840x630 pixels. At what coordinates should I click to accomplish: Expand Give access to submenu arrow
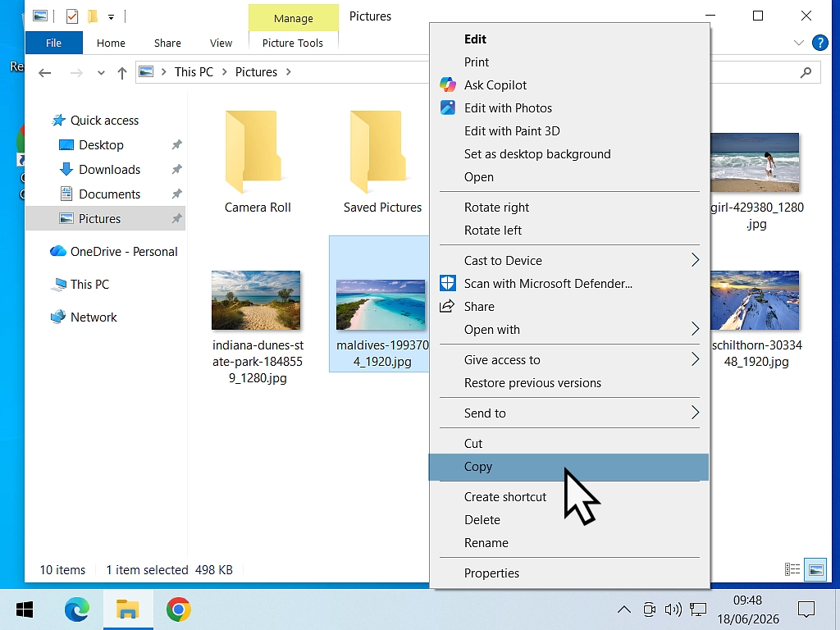point(695,359)
